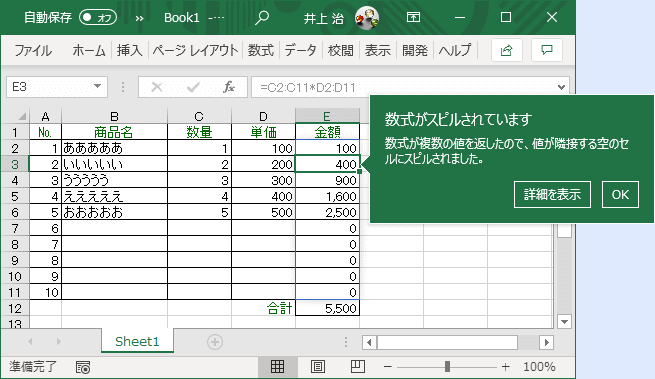Image resolution: width=655 pixels, height=379 pixels.
Task: Open the ページ レイアウト tab
Action: pyautogui.click(x=195, y=51)
